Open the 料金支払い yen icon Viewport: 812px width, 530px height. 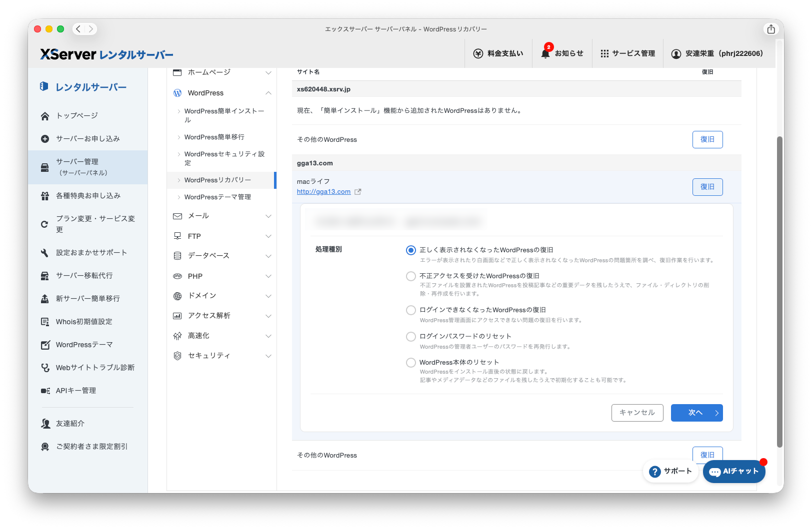478,53
